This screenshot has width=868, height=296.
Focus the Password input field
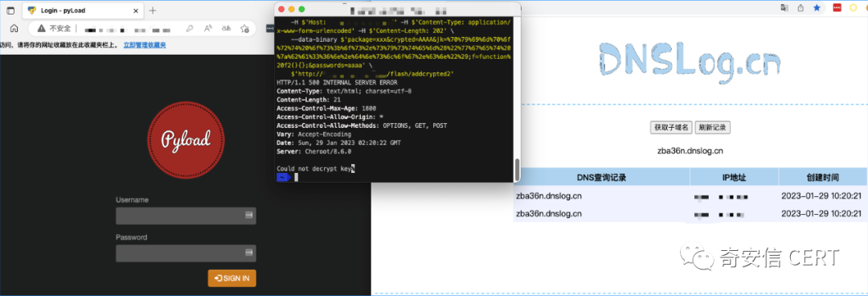click(x=186, y=253)
